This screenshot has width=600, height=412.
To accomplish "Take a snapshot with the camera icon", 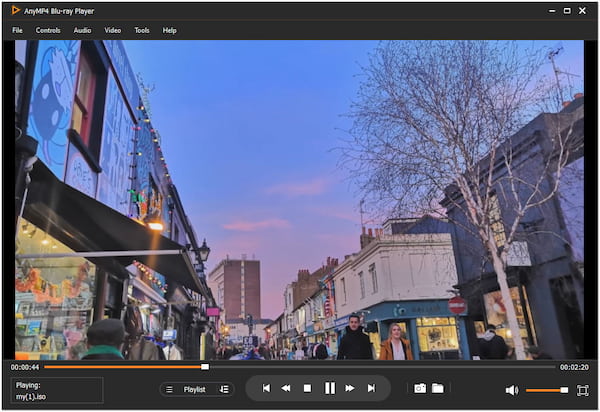I will coord(420,388).
